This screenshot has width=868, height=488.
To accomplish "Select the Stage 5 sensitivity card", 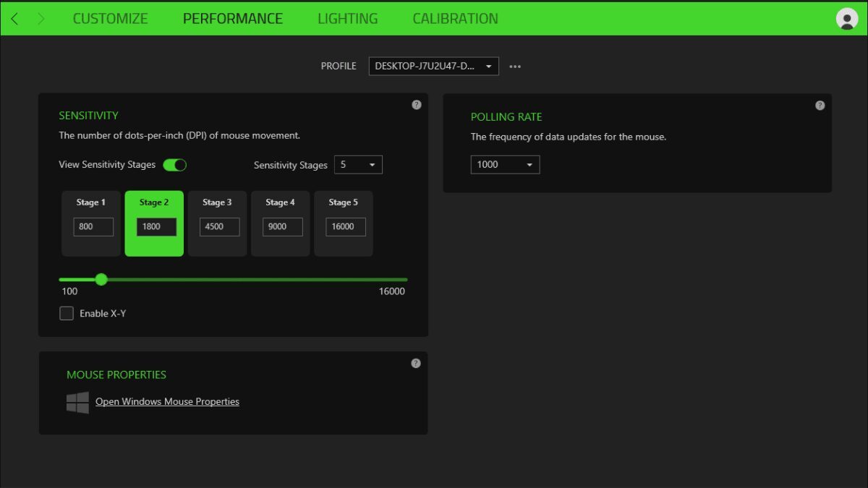I will 344,223.
